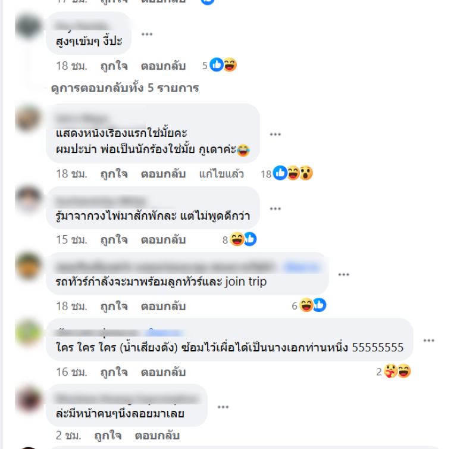Open the 18 ชม. timestamp on สูงๆเข้มๆ comment
The image size is (476, 449).
pos(71,66)
